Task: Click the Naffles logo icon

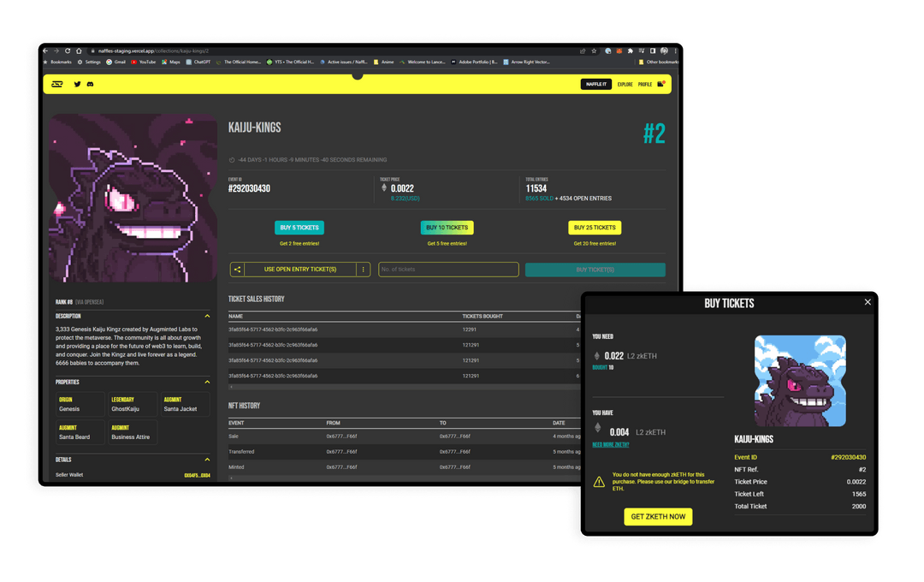Action: click(x=57, y=84)
